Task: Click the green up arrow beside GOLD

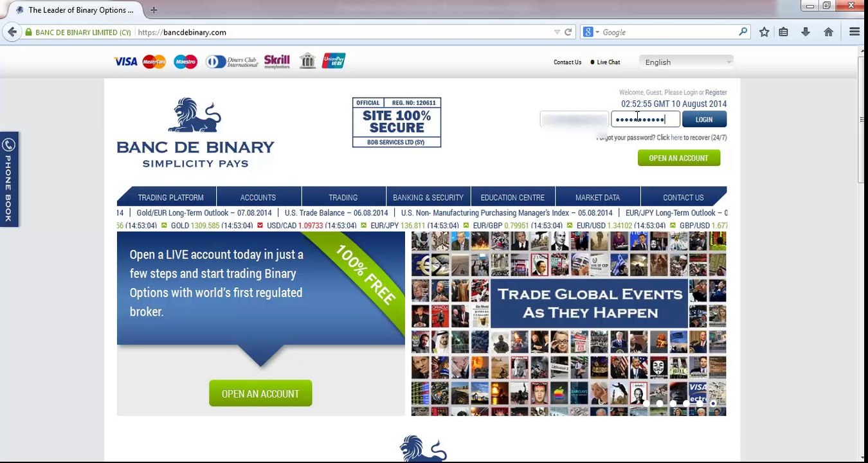Action: pos(164,226)
